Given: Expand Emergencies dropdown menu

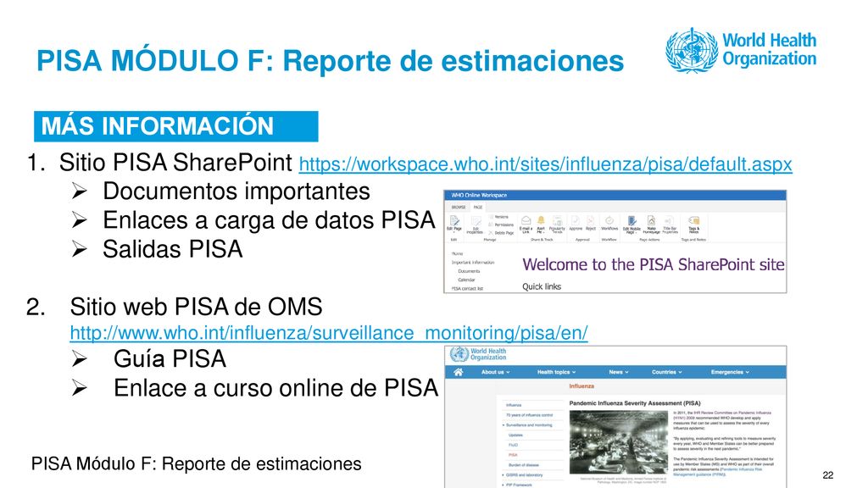Looking at the screenshot, I should pyautogui.click(x=730, y=372).
